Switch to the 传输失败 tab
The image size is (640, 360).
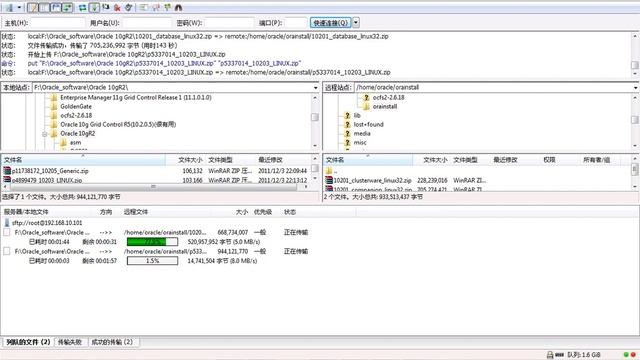tap(70, 342)
